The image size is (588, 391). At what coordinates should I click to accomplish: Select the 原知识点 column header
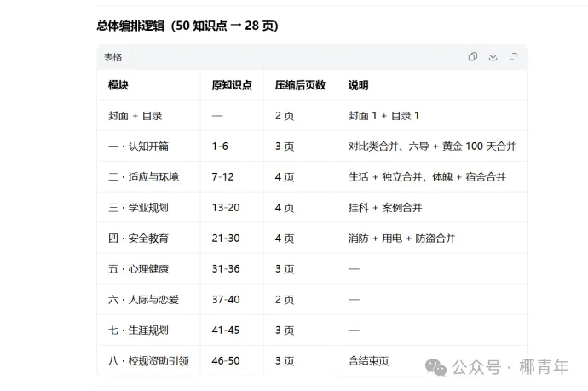pyautogui.click(x=232, y=85)
